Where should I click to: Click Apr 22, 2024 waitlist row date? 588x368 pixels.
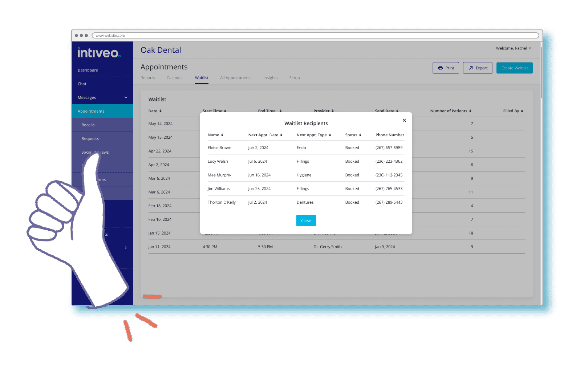160,151
